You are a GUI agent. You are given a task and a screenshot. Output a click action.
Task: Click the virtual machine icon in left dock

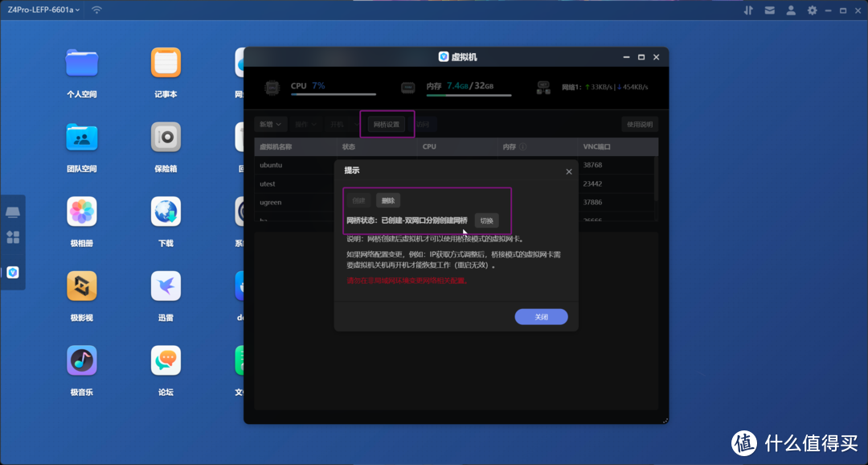pos(13,273)
